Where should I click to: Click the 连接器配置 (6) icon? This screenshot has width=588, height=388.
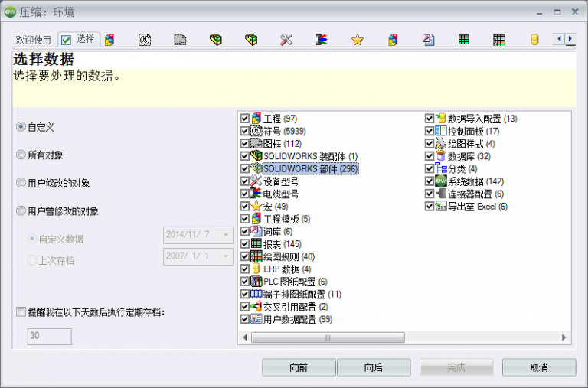click(x=441, y=194)
